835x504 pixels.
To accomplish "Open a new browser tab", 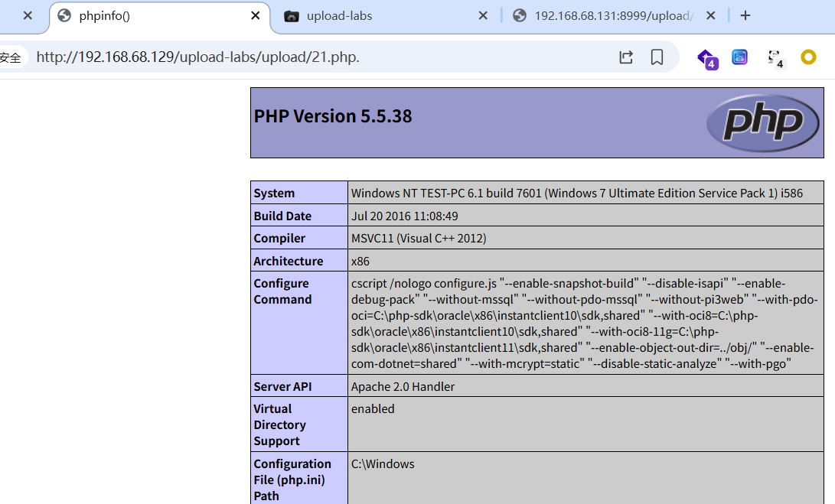I will tap(745, 16).
